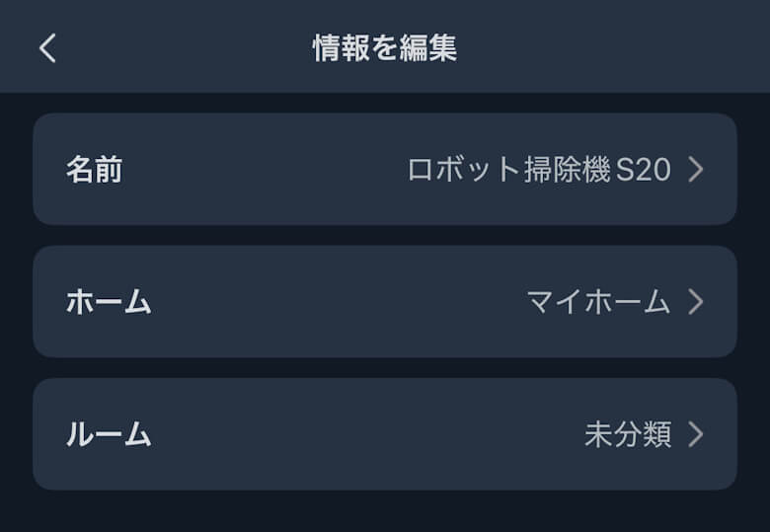
Task: Click the blank area below the ルーム card
Action: coord(385,511)
